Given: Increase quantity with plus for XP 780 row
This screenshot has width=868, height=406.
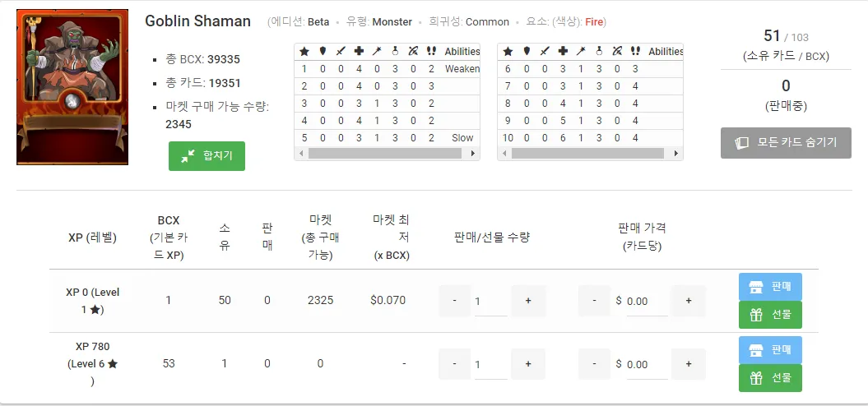Looking at the screenshot, I should pyautogui.click(x=528, y=364).
